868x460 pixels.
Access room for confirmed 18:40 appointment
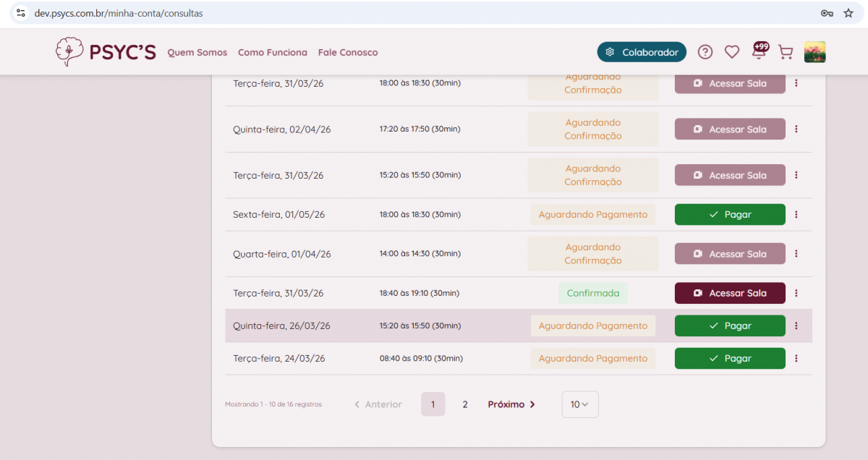730,293
